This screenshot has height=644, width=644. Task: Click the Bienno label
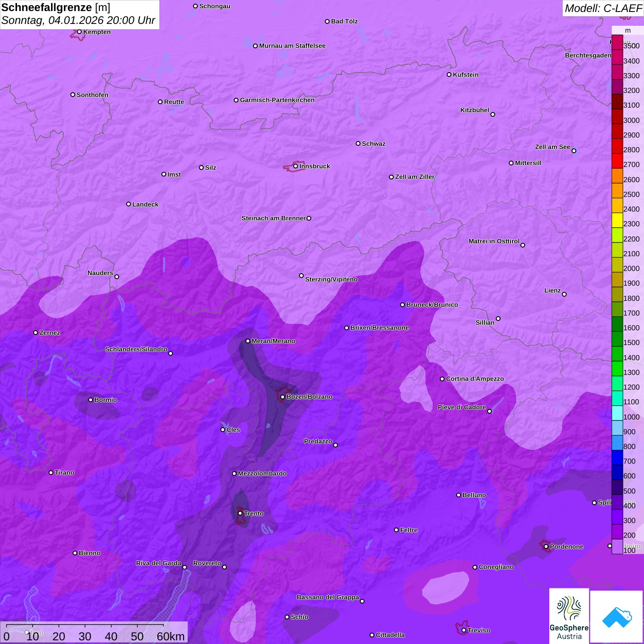tap(90, 553)
